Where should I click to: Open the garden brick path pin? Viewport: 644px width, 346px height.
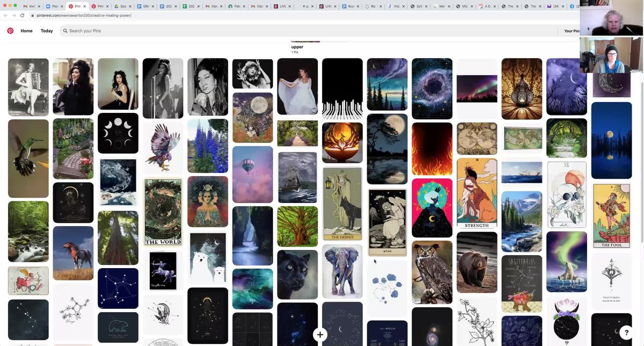[x=73, y=148]
